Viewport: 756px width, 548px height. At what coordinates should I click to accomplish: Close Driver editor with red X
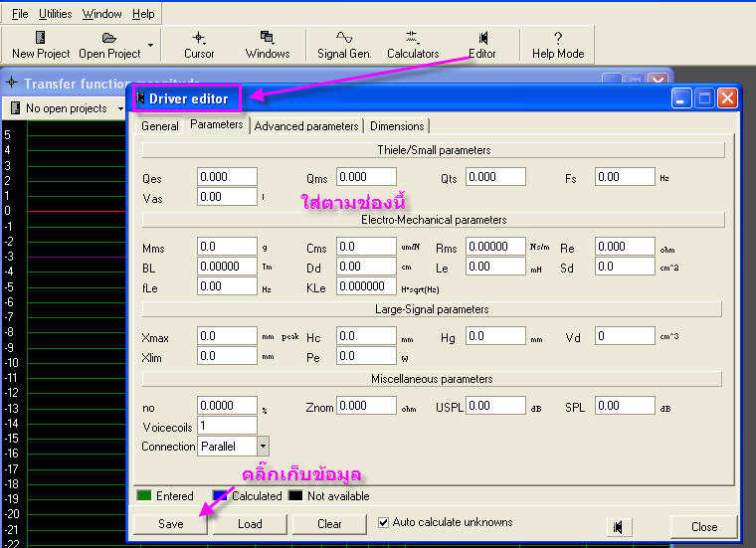pos(727,98)
